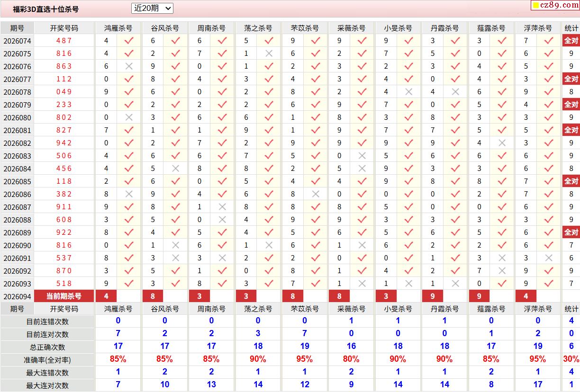580x392 pixels.
Task: Click the top 开奖号码 column header
Action: pos(64,28)
